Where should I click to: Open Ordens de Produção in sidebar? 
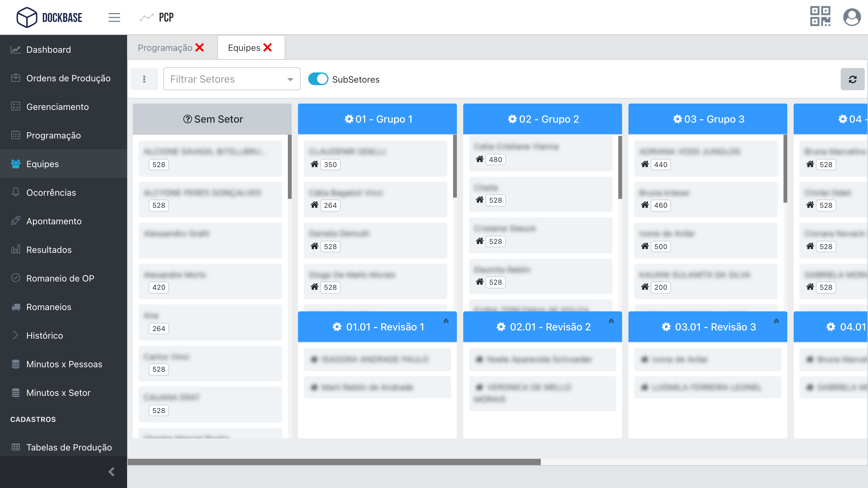68,78
